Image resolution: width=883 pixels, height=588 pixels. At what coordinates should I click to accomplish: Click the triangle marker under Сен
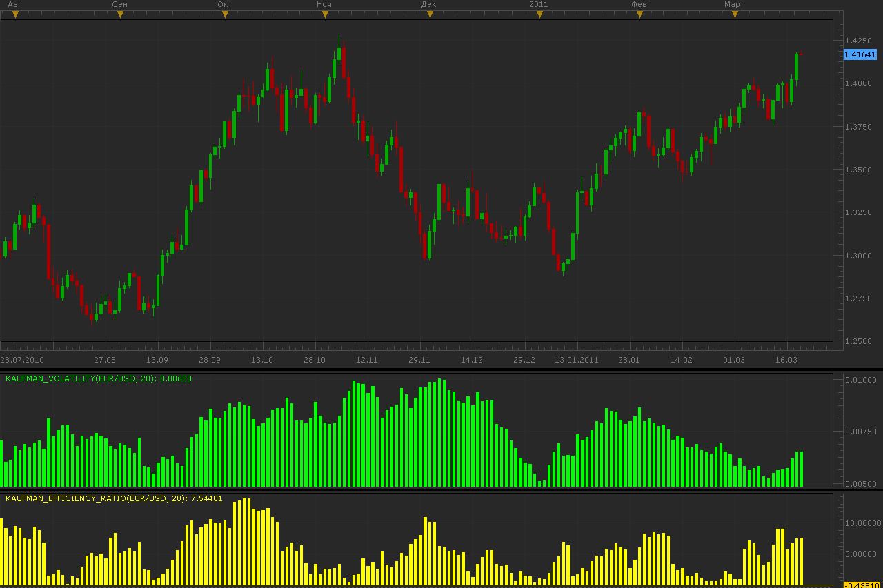120,14
